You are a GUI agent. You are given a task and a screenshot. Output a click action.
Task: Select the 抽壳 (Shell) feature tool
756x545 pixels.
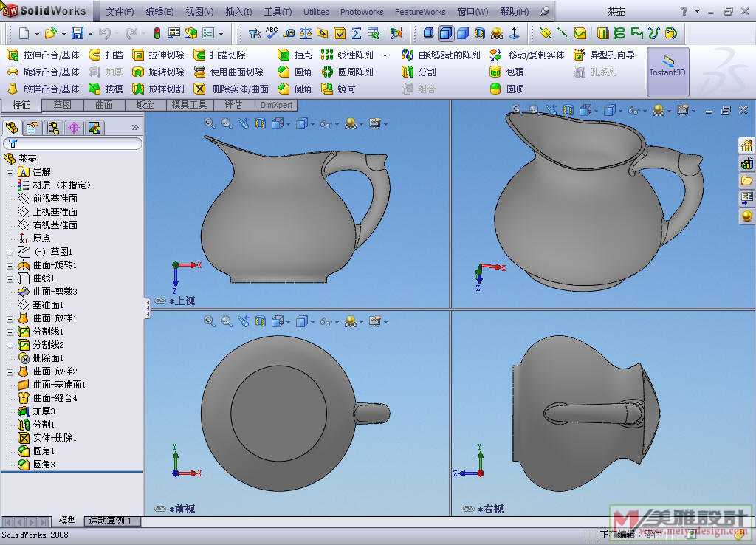[x=295, y=55]
